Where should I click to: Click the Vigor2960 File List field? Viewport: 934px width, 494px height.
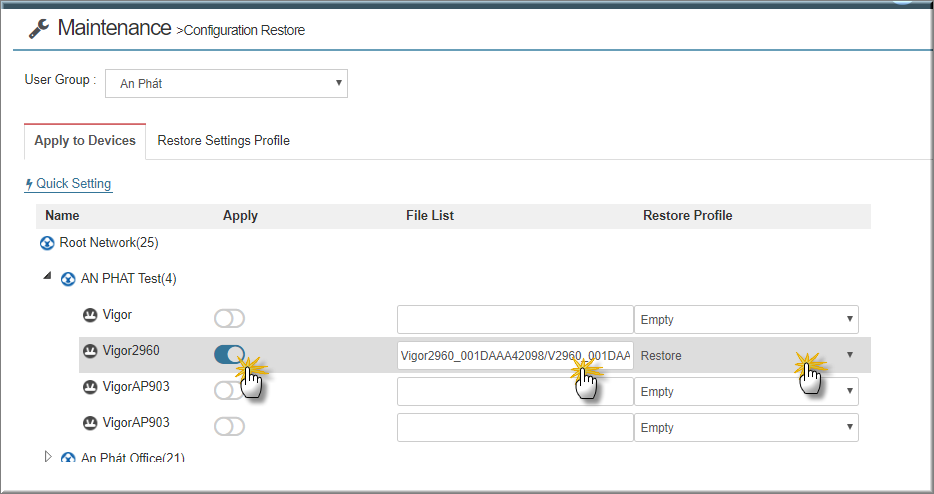515,355
